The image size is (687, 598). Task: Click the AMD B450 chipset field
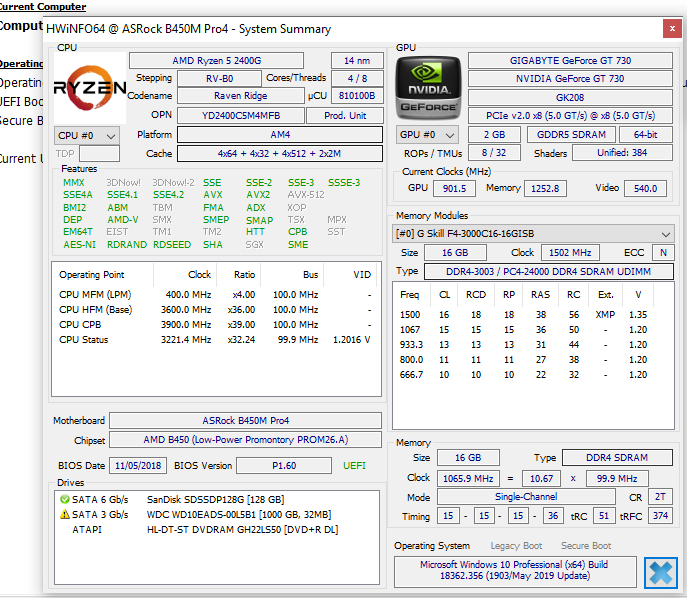click(245, 439)
